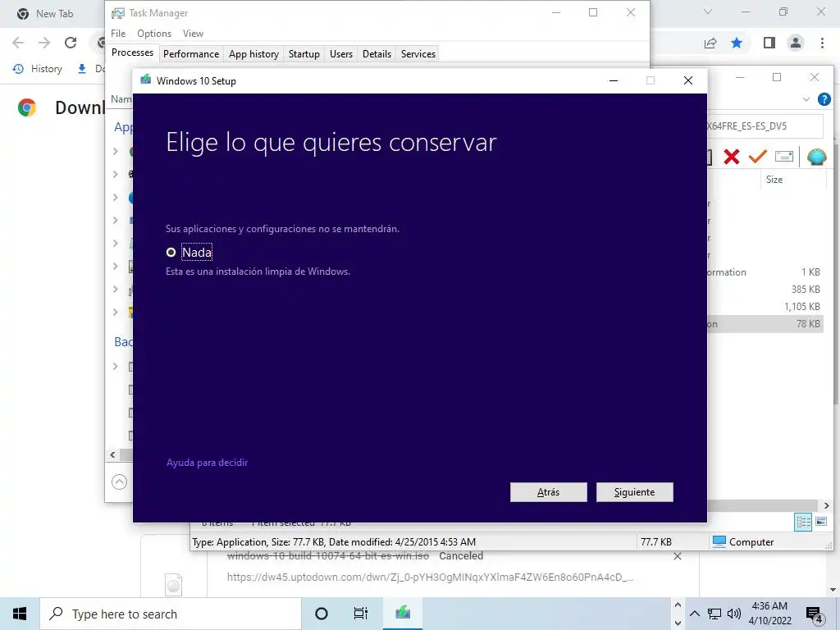Switch to the Startup tab
Viewport: 840px width, 630px height.
tap(304, 53)
